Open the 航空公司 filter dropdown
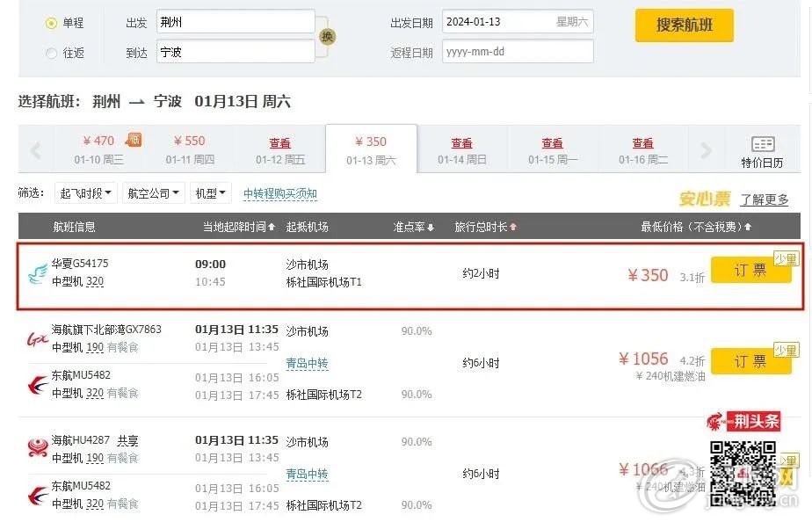 [x=153, y=193]
